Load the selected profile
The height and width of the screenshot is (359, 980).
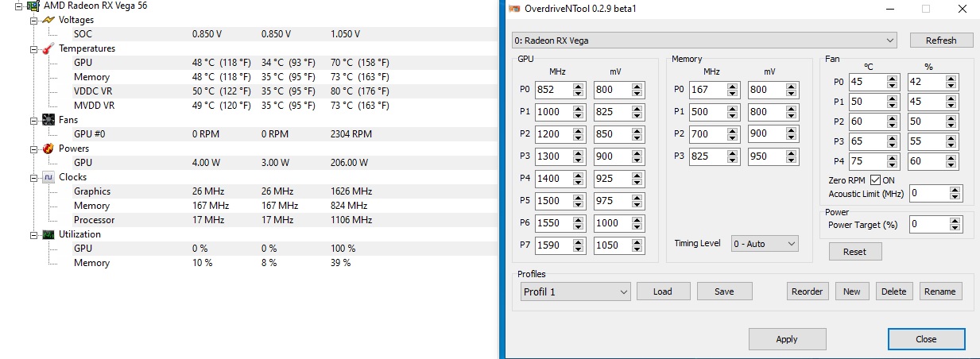coord(663,291)
